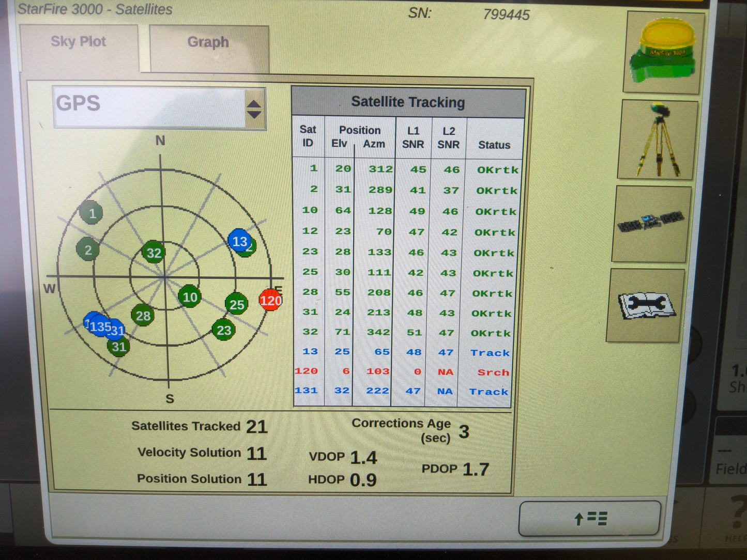Open the diagnostics wrench and book icon
This screenshot has height=560, width=747.
(x=646, y=305)
